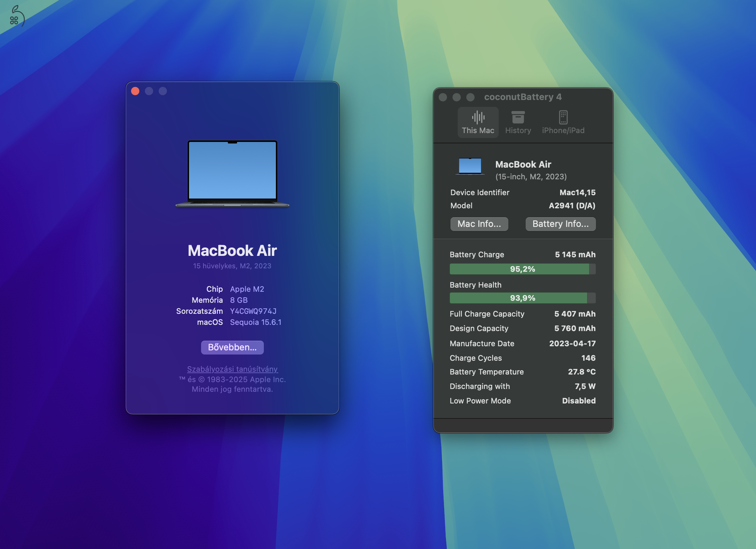This screenshot has height=549, width=756.
Task: Click the Mac Info... button
Action: (x=479, y=224)
